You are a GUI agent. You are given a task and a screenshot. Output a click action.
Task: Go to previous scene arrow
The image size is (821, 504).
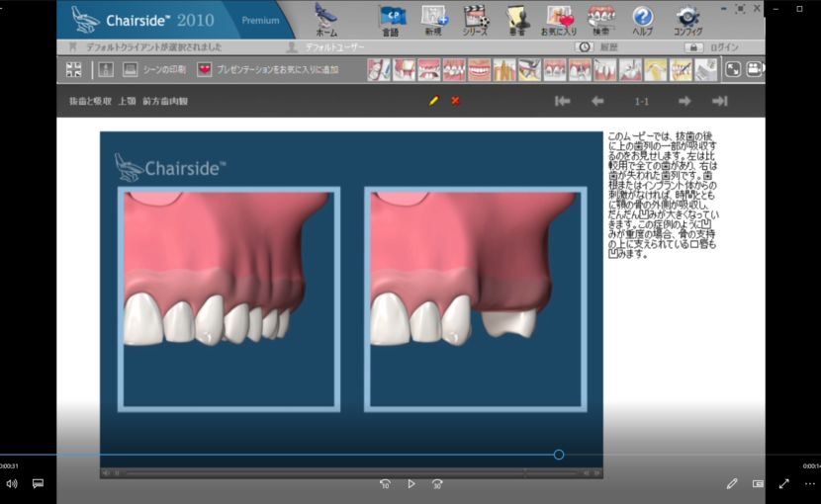[x=597, y=101]
